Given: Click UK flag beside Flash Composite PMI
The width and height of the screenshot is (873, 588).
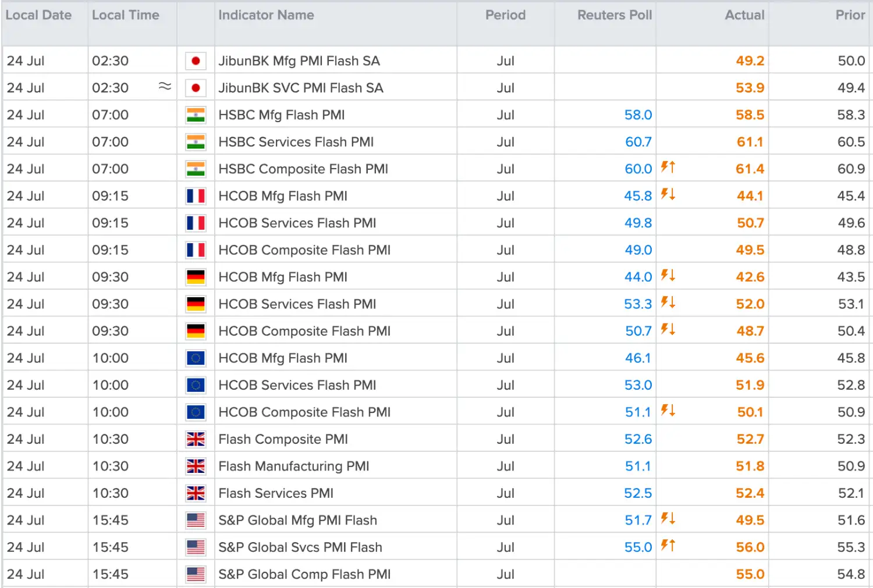Looking at the screenshot, I should 196,440.
